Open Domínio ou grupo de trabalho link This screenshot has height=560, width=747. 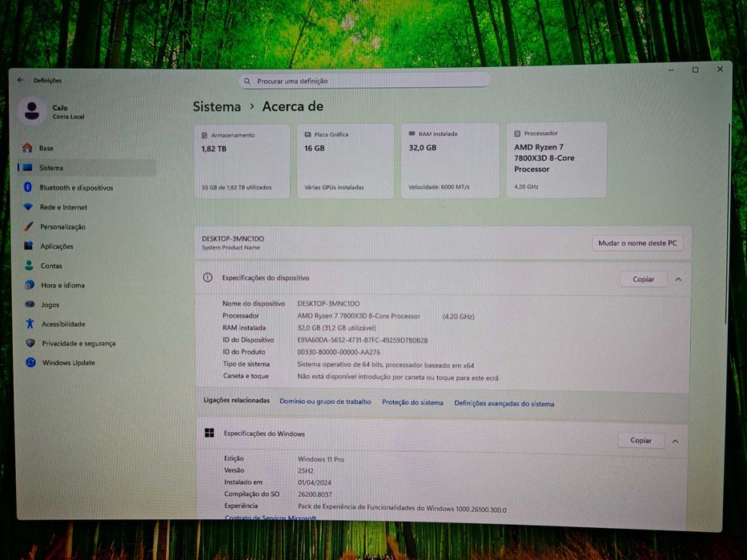click(325, 402)
